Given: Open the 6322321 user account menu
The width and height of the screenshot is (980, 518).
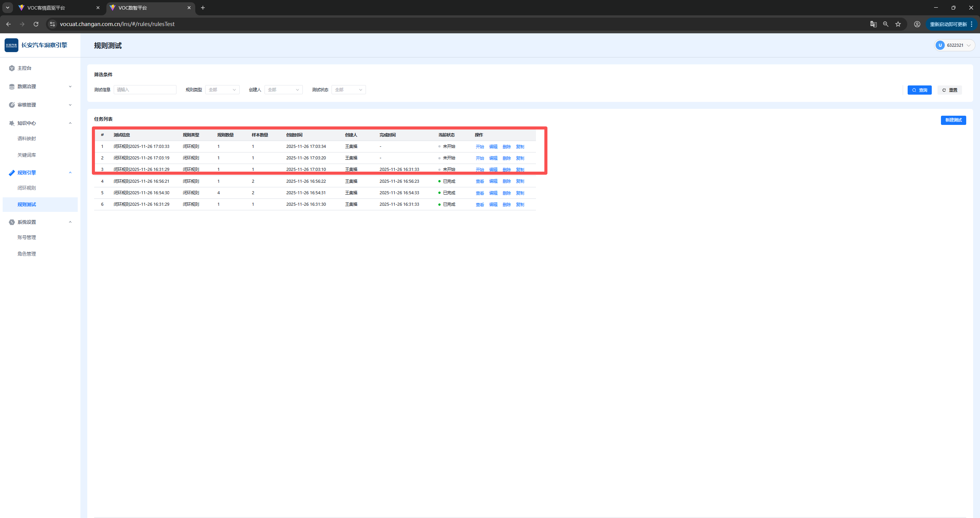Looking at the screenshot, I should click(x=954, y=45).
